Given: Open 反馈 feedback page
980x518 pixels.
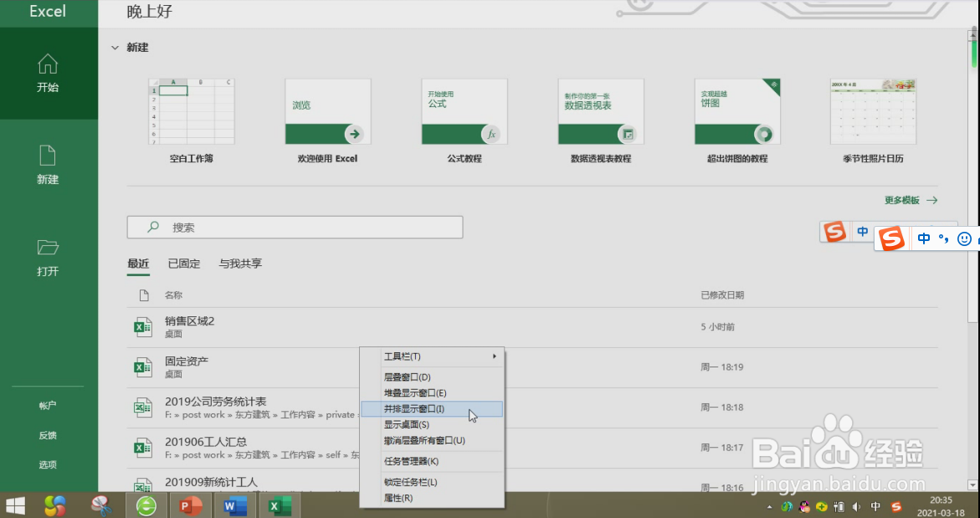Looking at the screenshot, I should [x=49, y=435].
